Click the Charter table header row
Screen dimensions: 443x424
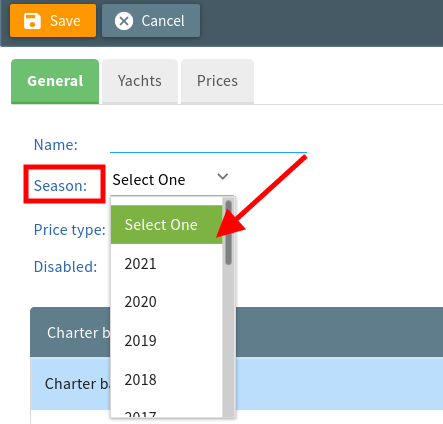coord(237,332)
